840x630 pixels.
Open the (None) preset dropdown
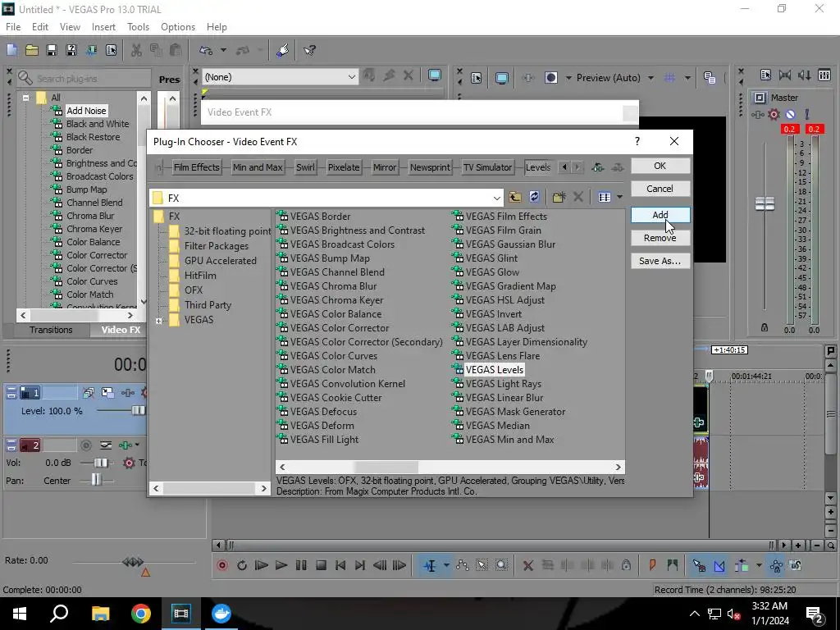point(351,77)
